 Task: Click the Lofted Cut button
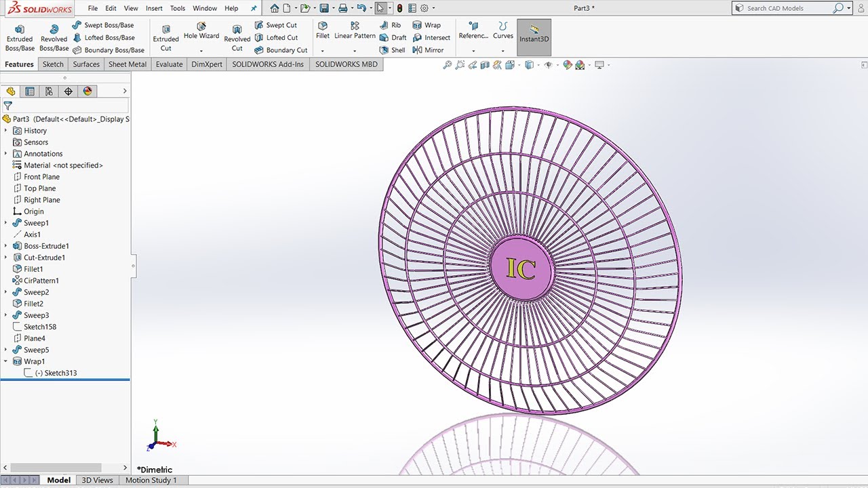point(277,37)
